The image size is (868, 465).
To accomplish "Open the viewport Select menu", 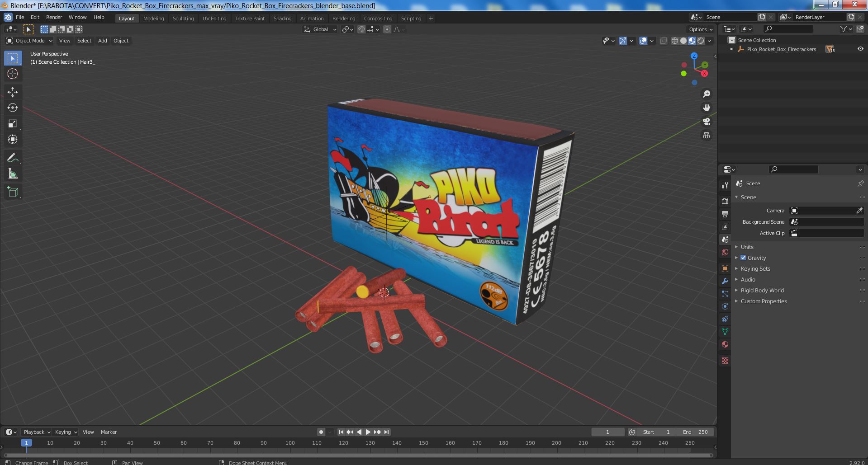I will pos(84,41).
